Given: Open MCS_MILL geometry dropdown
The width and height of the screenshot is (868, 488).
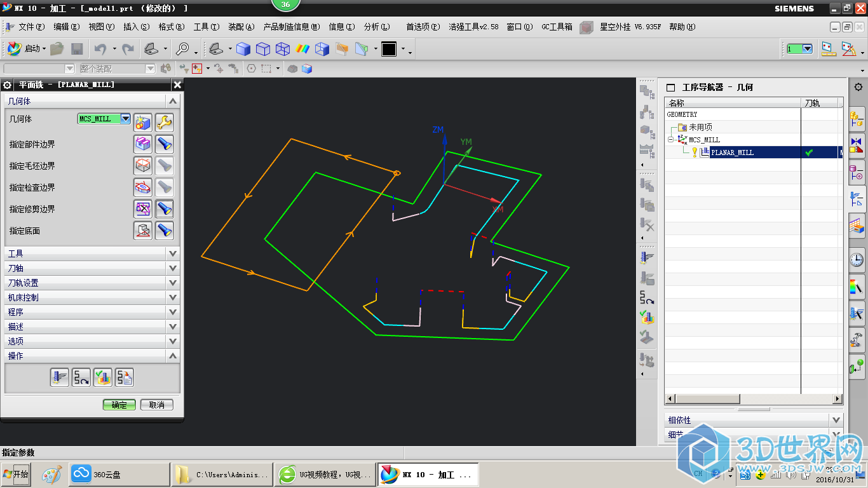Looking at the screenshot, I should click(x=125, y=119).
